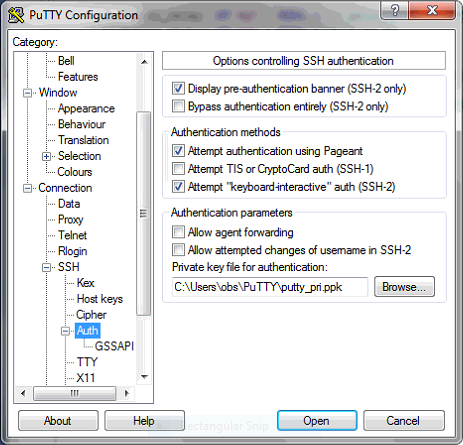Select the Connection category
This screenshot has height=445, width=463.
(x=65, y=188)
